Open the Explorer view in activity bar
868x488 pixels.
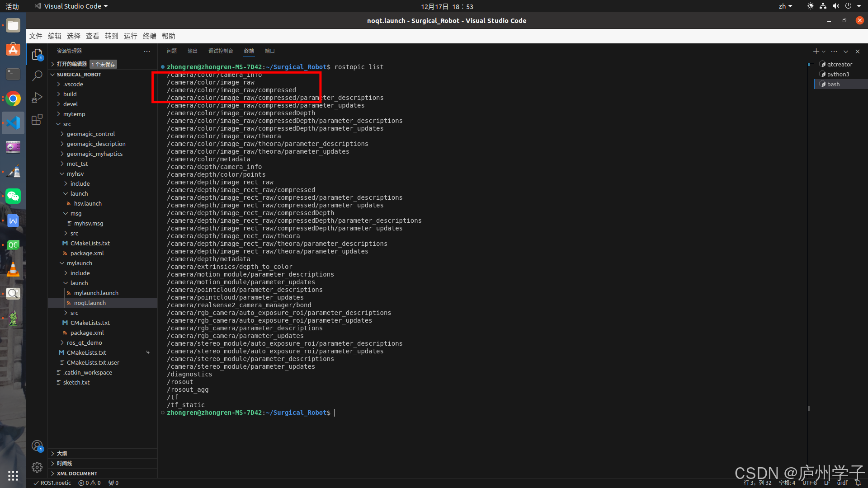point(37,55)
